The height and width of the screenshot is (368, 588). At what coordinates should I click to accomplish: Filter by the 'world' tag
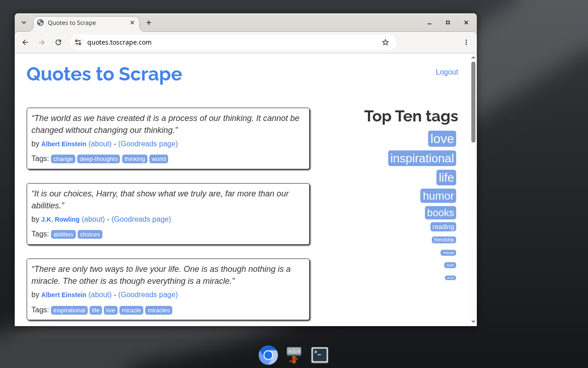(159, 159)
